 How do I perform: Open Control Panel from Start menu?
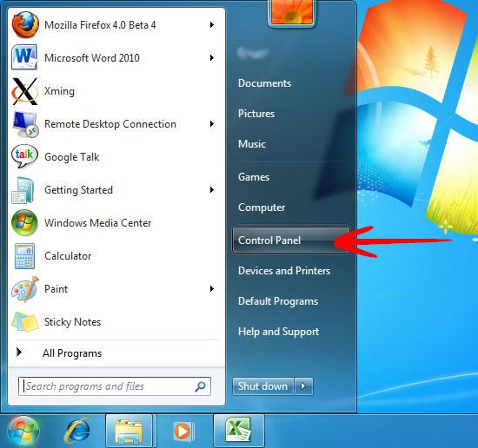(x=290, y=240)
